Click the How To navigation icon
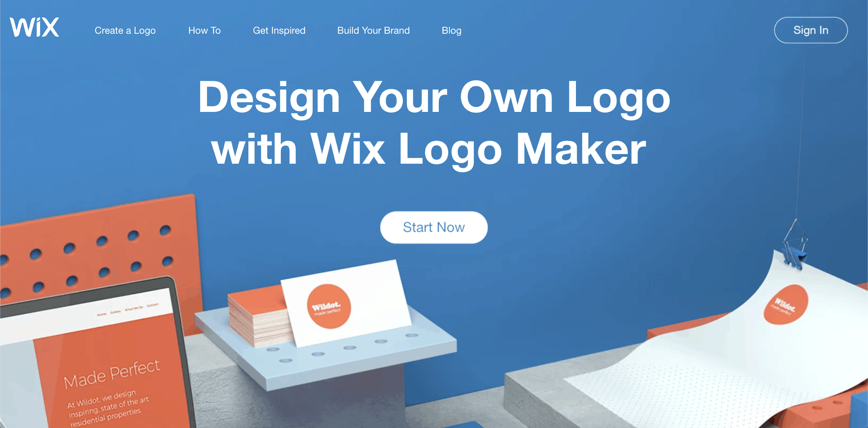868x428 pixels. (x=205, y=30)
